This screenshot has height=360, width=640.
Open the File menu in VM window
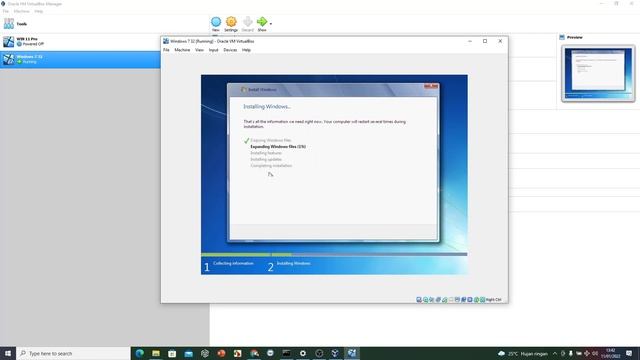(x=166, y=50)
